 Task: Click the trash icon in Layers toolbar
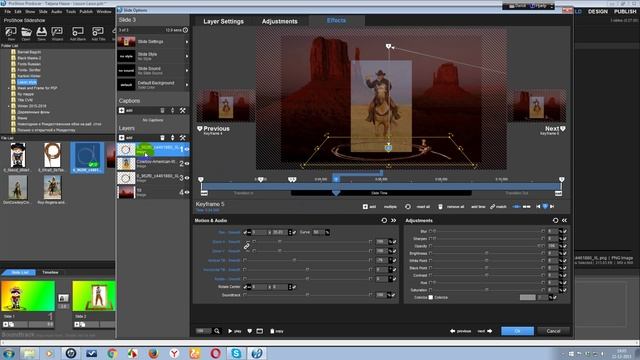[162, 138]
